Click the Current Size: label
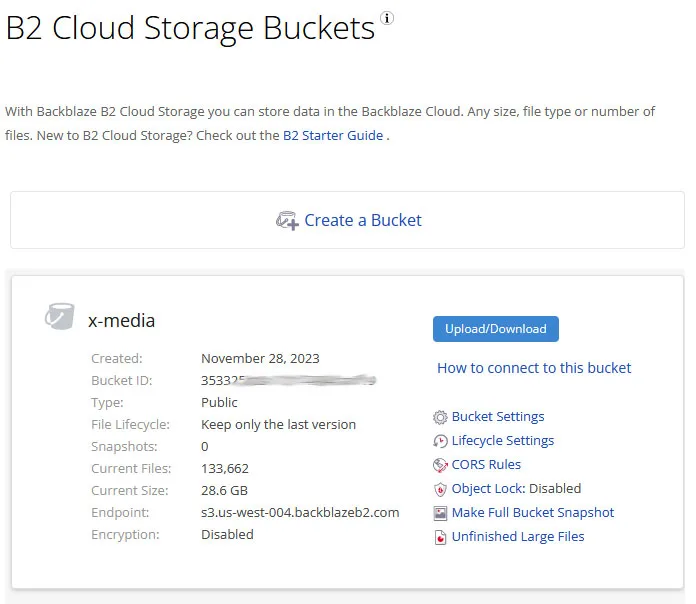The height and width of the screenshot is (604, 696). coord(130,491)
